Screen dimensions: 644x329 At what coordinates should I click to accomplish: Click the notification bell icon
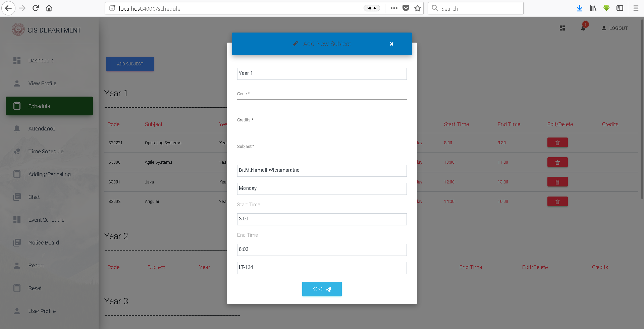click(x=583, y=28)
